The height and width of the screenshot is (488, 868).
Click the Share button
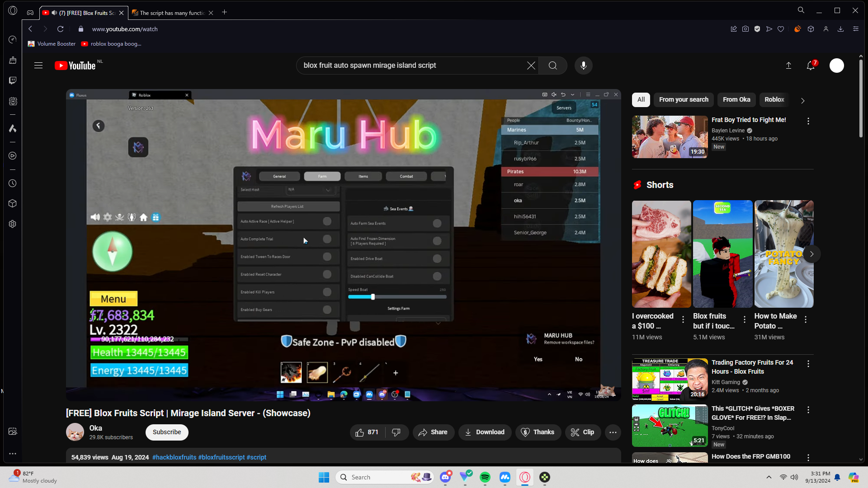pyautogui.click(x=433, y=432)
